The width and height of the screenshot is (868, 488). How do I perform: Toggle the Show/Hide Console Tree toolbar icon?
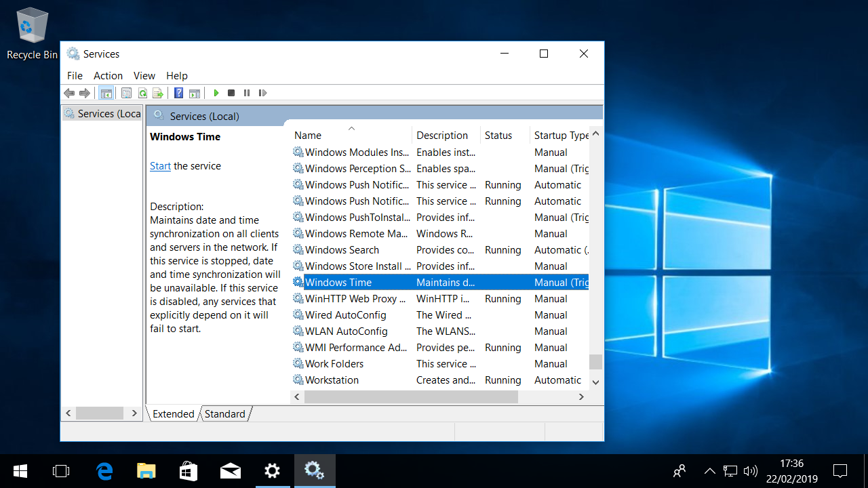pyautogui.click(x=106, y=93)
